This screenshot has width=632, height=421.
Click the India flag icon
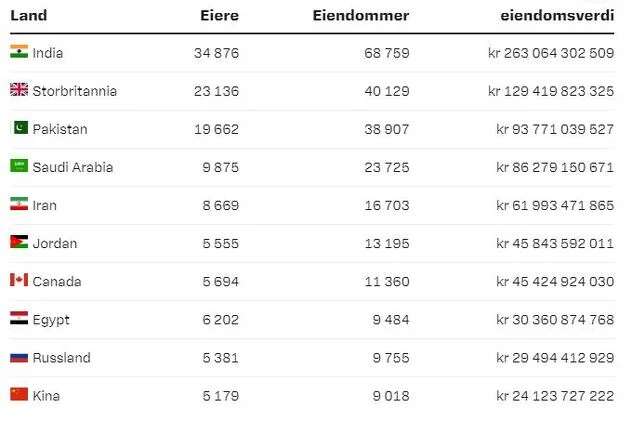click(19, 52)
